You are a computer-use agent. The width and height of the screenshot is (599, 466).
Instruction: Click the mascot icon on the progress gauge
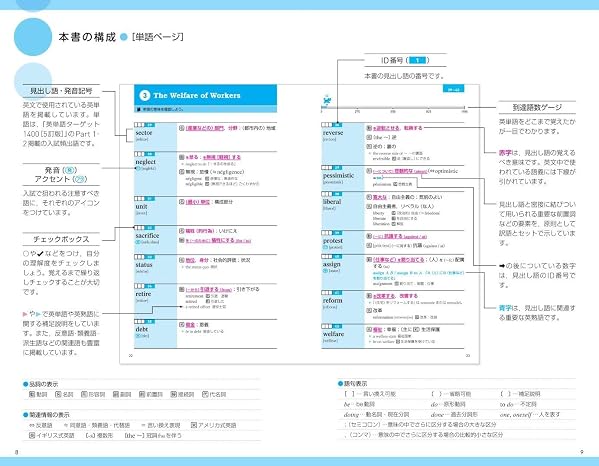pos(327,100)
